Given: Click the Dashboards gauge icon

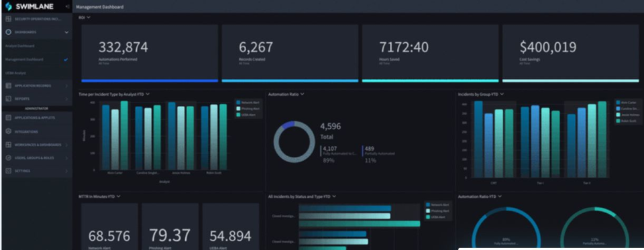Looking at the screenshot, I should [9, 32].
